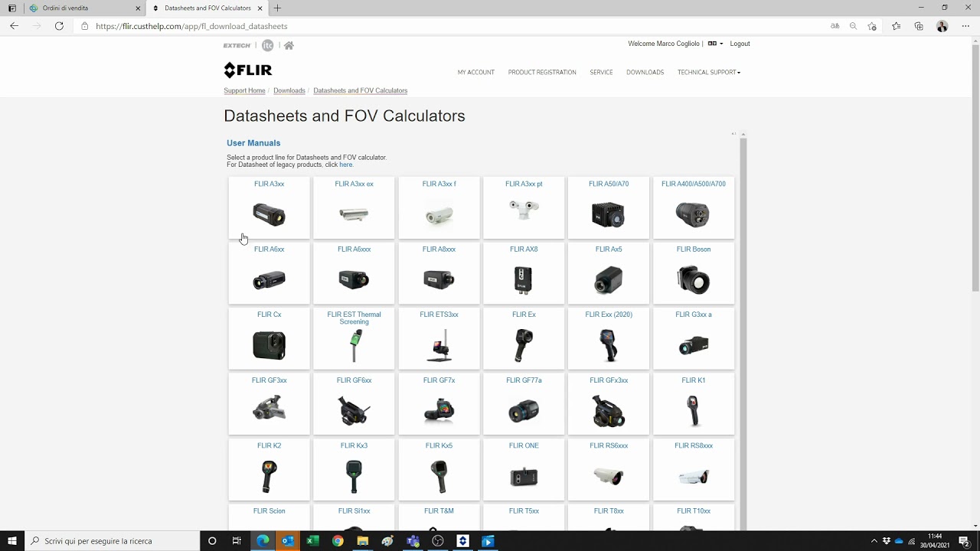Open the ITC round logo link
Screen dimensions: 980x551
pyautogui.click(x=267, y=45)
